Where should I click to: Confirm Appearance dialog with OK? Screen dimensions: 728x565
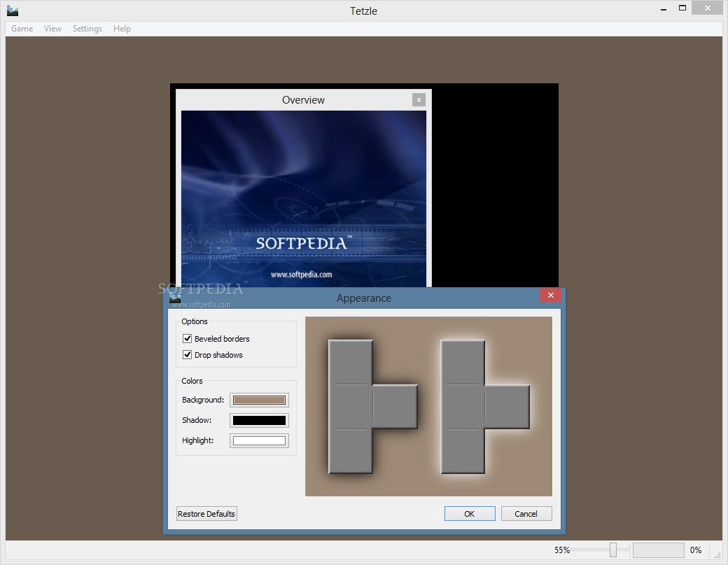pyautogui.click(x=470, y=513)
